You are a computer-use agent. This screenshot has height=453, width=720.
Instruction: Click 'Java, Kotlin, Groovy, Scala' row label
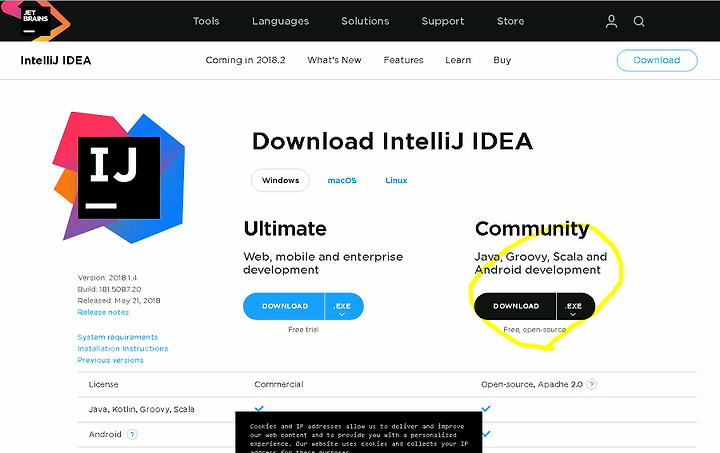pos(141,409)
